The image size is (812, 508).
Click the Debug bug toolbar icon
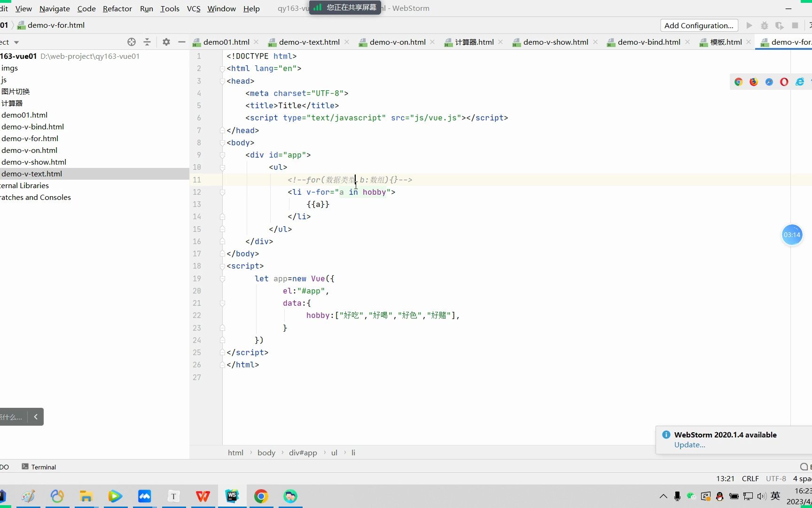point(765,25)
